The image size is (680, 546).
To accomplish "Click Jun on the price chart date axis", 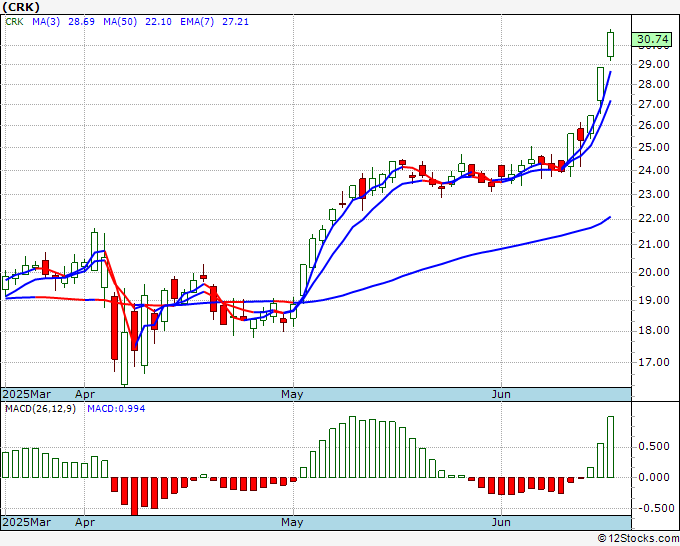I will [501, 394].
